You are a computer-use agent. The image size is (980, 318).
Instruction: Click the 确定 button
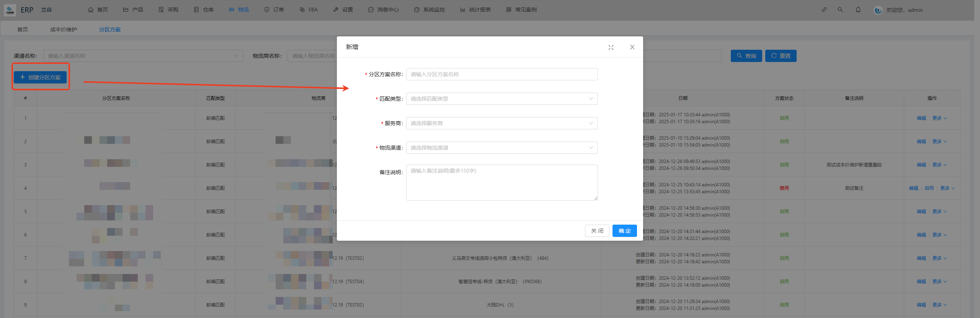(624, 231)
